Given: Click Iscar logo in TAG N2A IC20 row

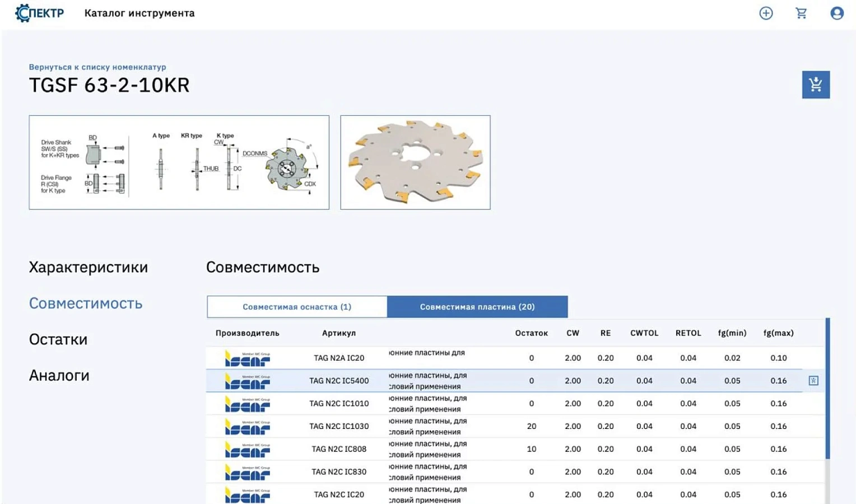Looking at the screenshot, I should tap(247, 358).
